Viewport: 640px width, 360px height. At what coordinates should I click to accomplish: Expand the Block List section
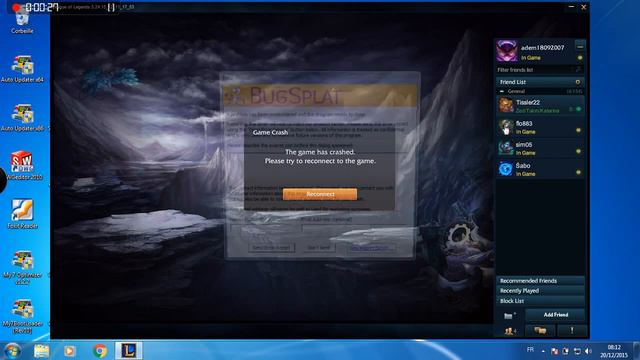(x=540, y=301)
